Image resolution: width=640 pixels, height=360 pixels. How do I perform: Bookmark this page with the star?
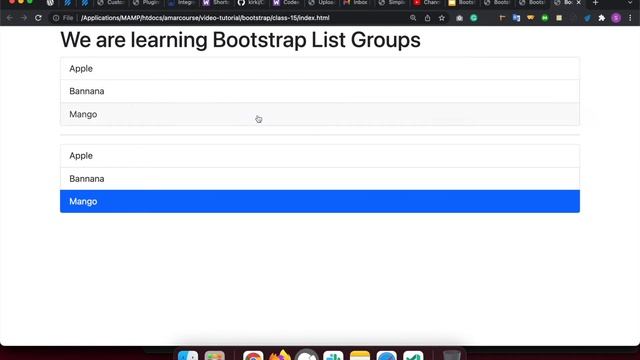[442, 18]
